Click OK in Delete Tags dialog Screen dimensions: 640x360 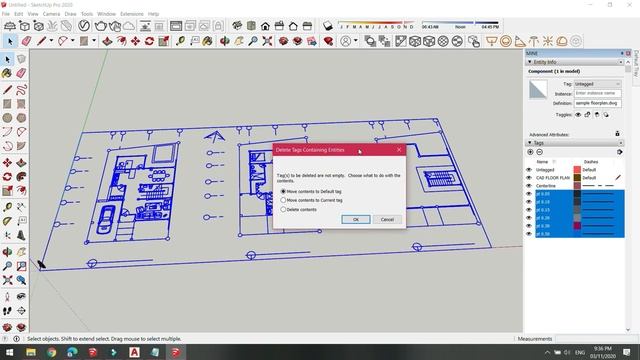pyautogui.click(x=356, y=220)
